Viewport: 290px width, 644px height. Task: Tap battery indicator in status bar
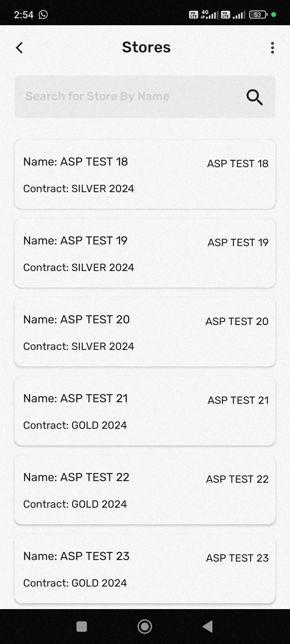pyautogui.click(x=258, y=14)
